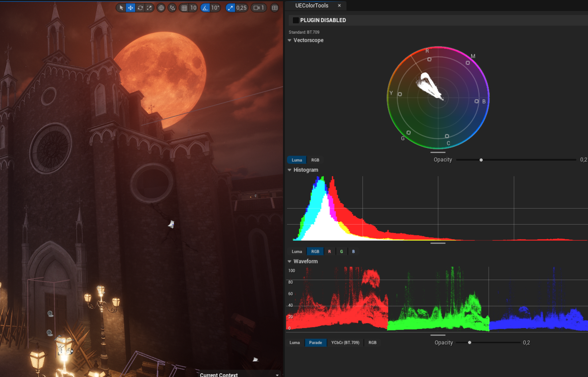Toggle grid snapping icon

[x=184, y=8]
